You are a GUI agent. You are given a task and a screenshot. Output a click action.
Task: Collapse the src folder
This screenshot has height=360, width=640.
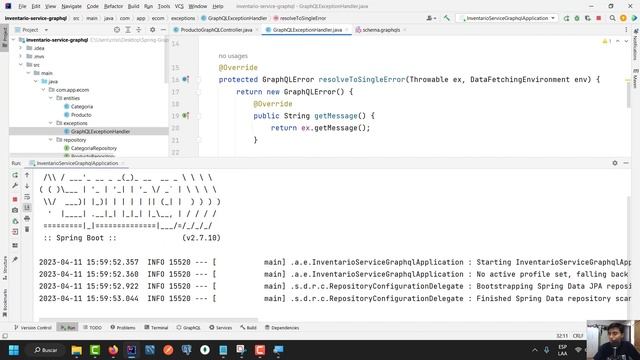click(20, 64)
